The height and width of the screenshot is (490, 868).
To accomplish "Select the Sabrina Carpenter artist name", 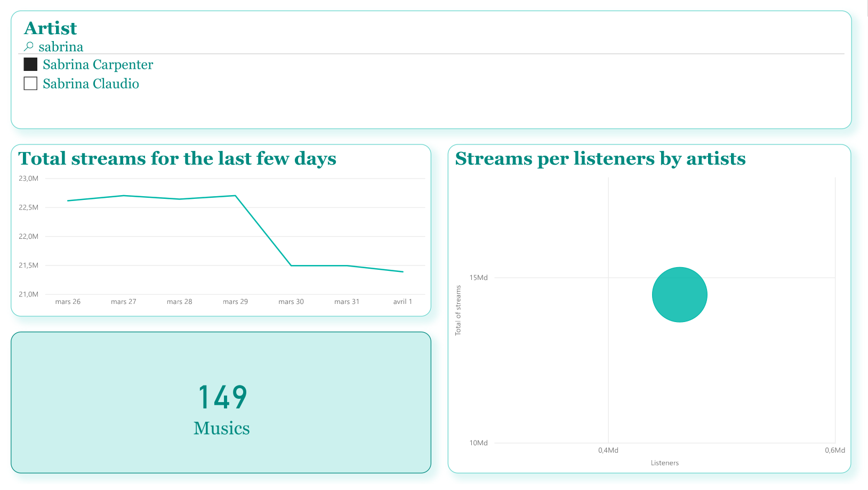I will click(98, 65).
